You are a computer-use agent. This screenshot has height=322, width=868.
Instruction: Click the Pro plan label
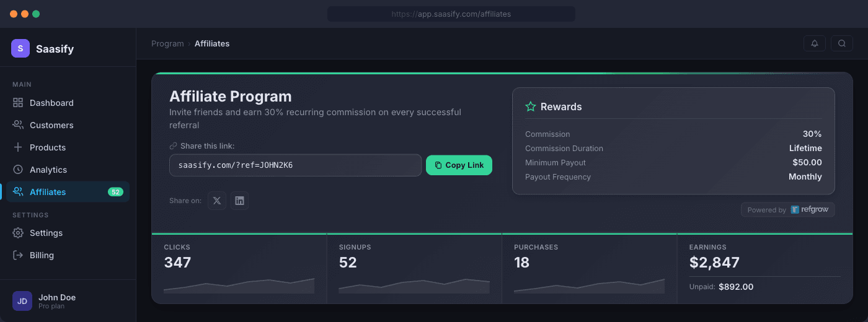(52, 306)
